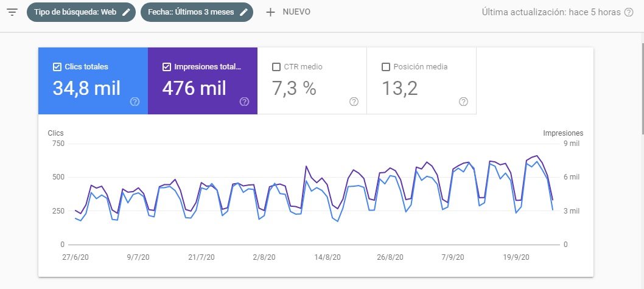Enable the CTR medio checkbox

[x=276, y=66]
